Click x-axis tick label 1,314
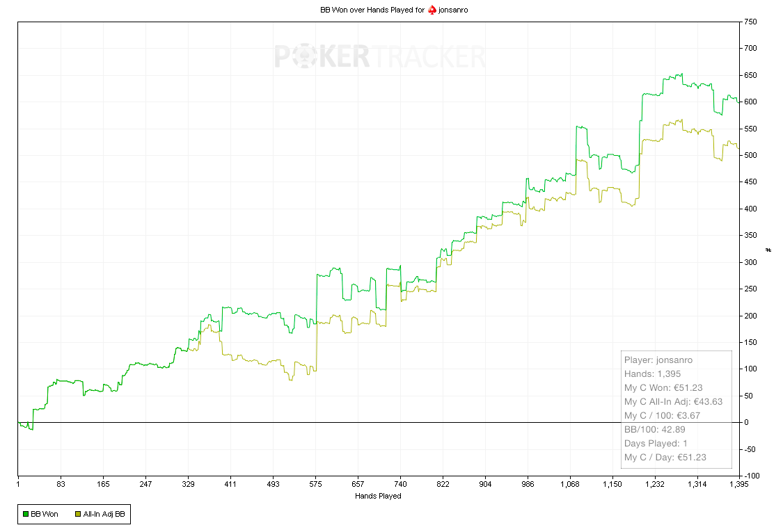The image size is (783, 532). (697, 484)
